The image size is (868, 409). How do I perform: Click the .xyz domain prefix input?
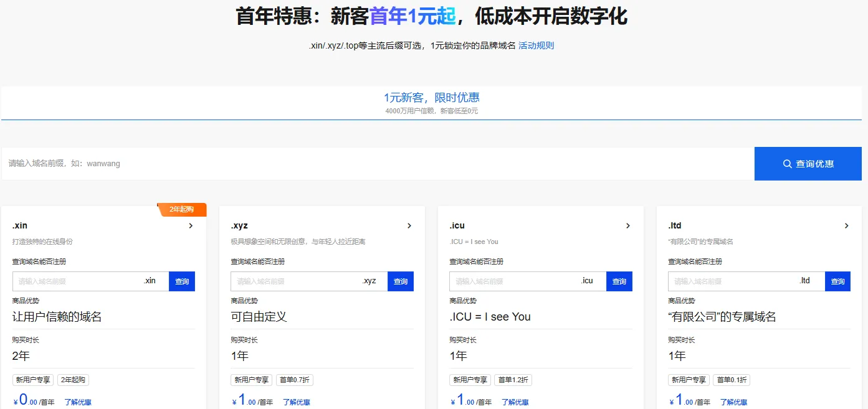tap(309, 281)
